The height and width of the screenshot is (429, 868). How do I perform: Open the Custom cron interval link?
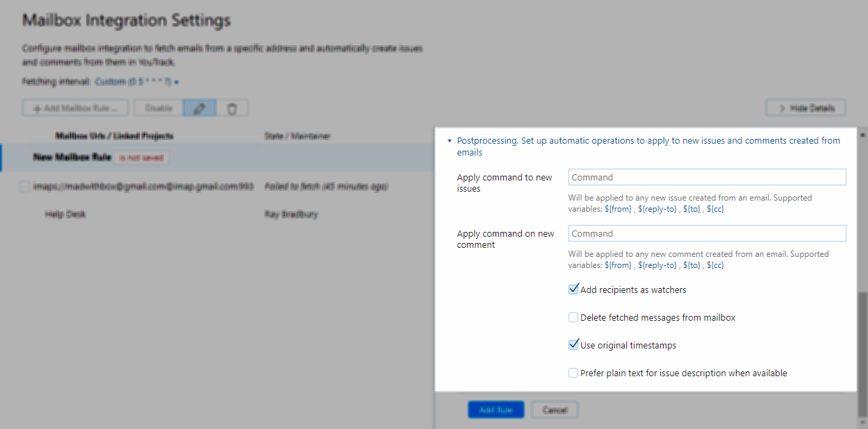pos(131,81)
